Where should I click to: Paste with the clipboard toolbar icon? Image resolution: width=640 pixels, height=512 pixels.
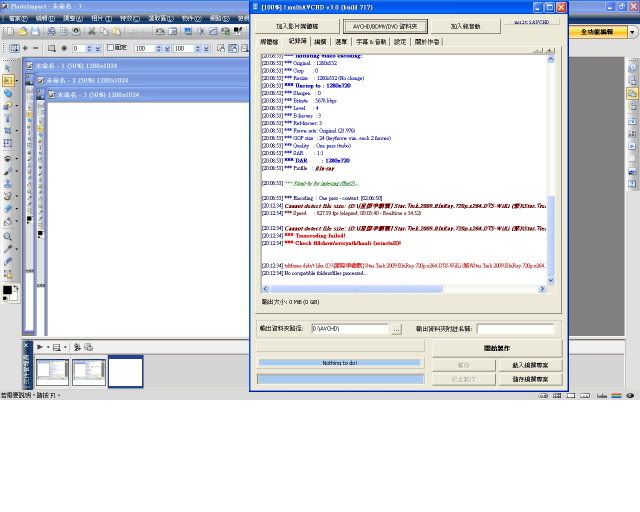[x=117, y=31]
